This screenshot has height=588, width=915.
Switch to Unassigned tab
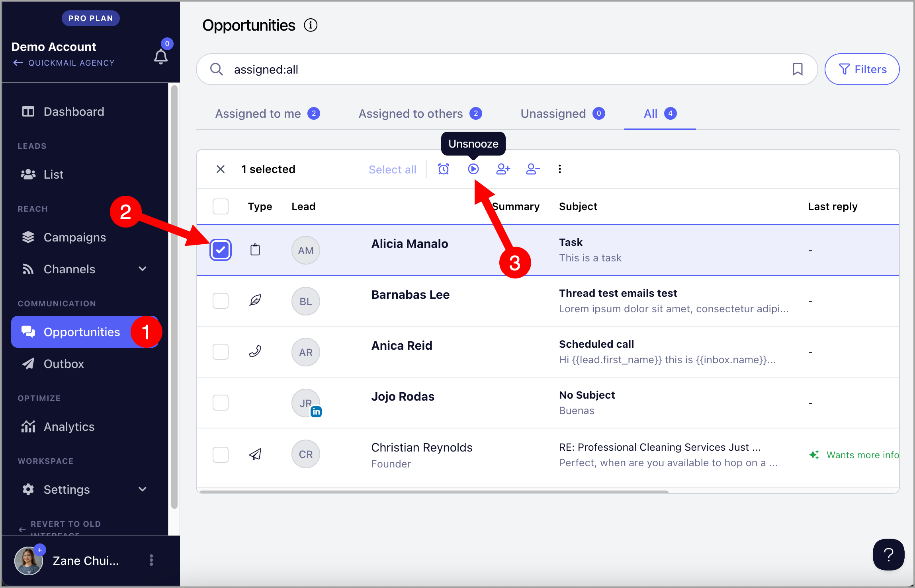click(x=563, y=114)
